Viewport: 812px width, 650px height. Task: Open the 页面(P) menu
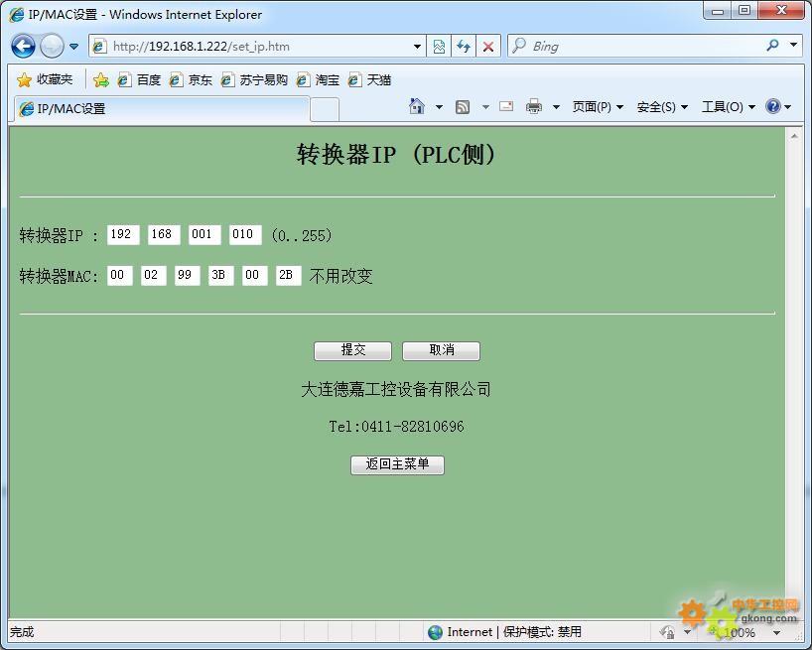tap(598, 107)
